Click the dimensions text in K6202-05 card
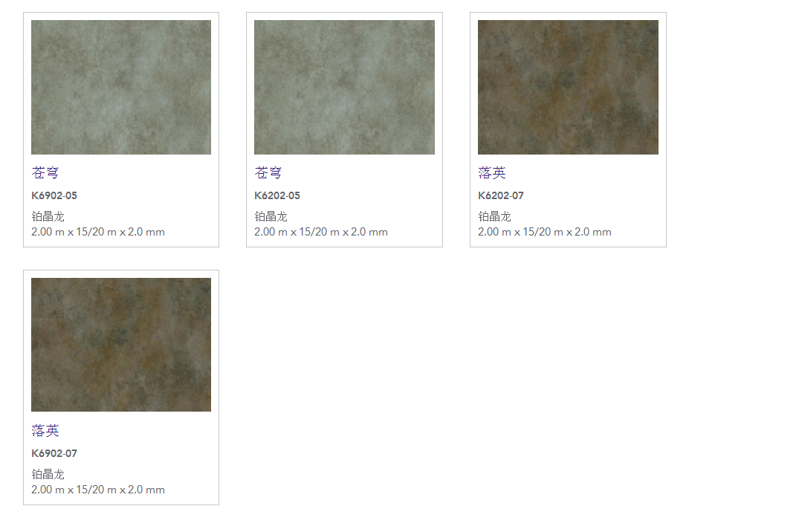 point(321,232)
